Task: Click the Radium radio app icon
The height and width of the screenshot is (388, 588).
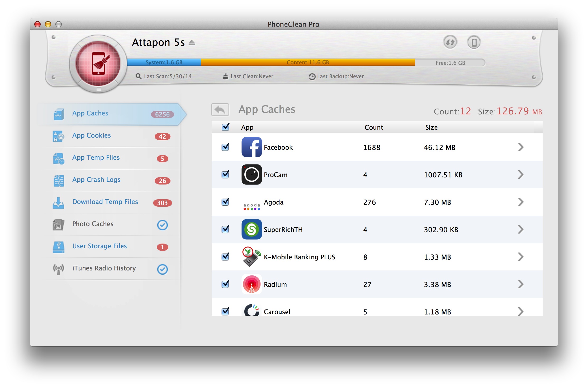Action: click(x=252, y=284)
